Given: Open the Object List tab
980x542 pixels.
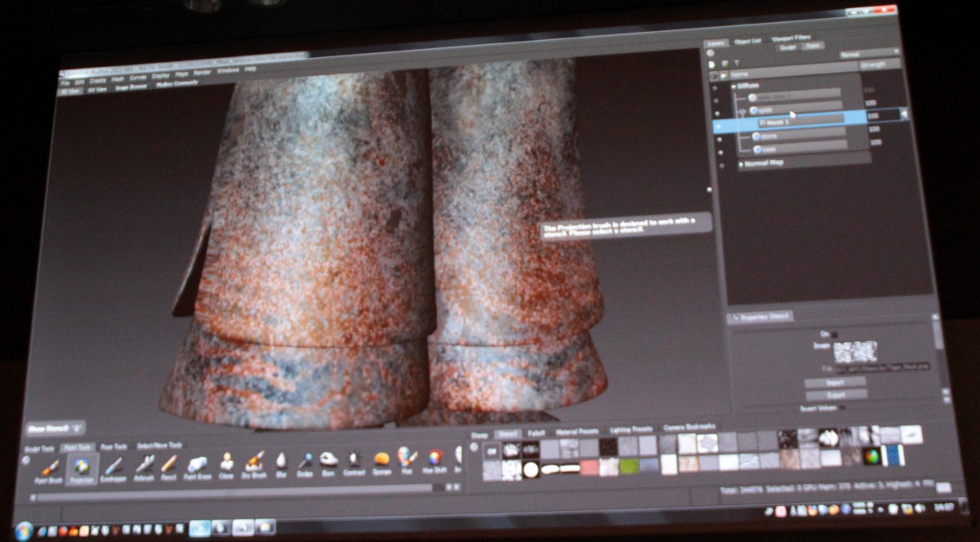Looking at the screenshot, I should [747, 42].
